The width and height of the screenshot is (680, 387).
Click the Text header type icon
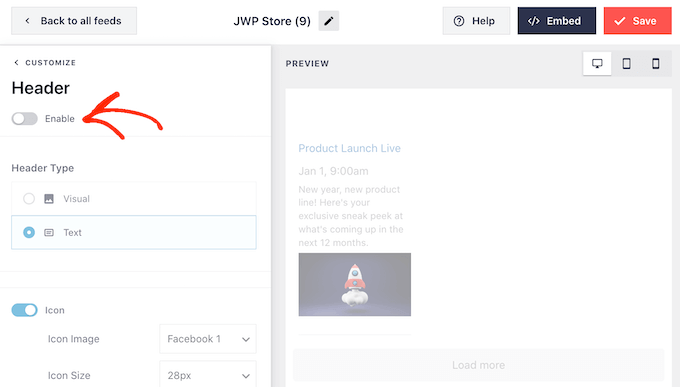[49, 233]
